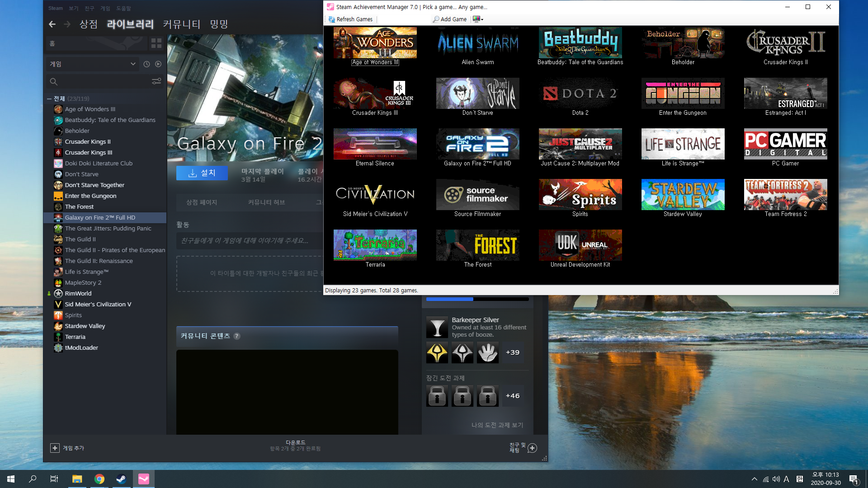
Task: Click the achievement progress bar
Action: click(477, 299)
